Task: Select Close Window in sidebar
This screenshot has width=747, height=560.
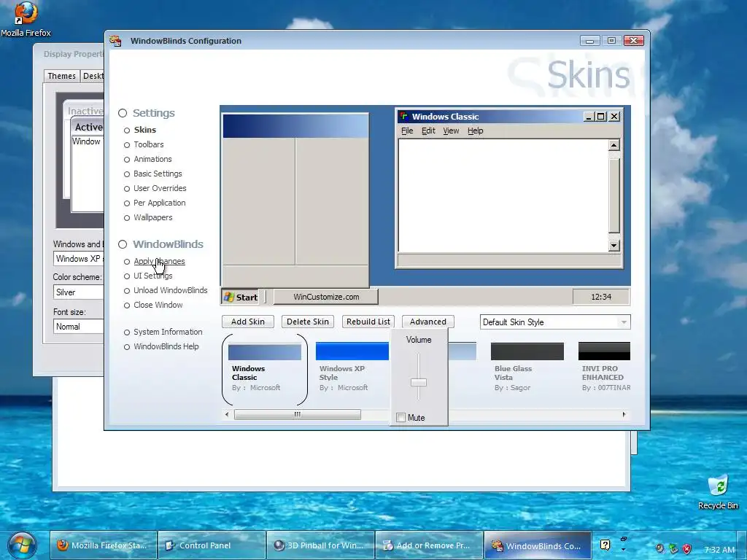Action: coord(158,306)
